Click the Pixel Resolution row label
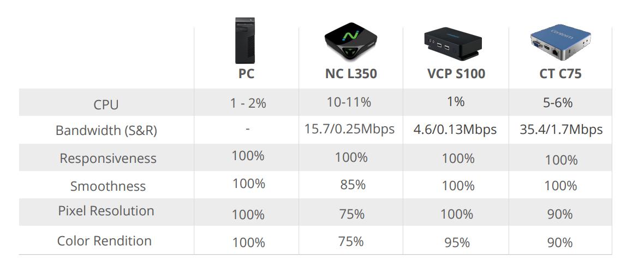The height and width of the screenshot is (276, 644). pos(106,210)
